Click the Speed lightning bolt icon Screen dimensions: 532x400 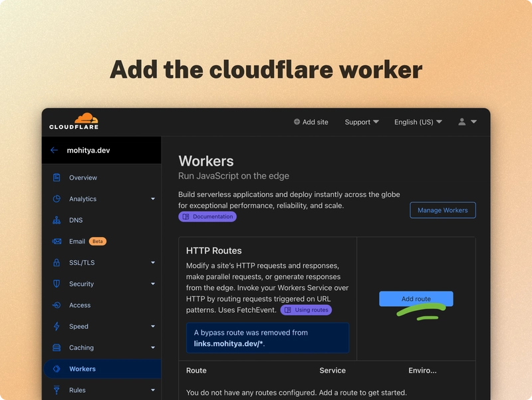pos(57,326)
